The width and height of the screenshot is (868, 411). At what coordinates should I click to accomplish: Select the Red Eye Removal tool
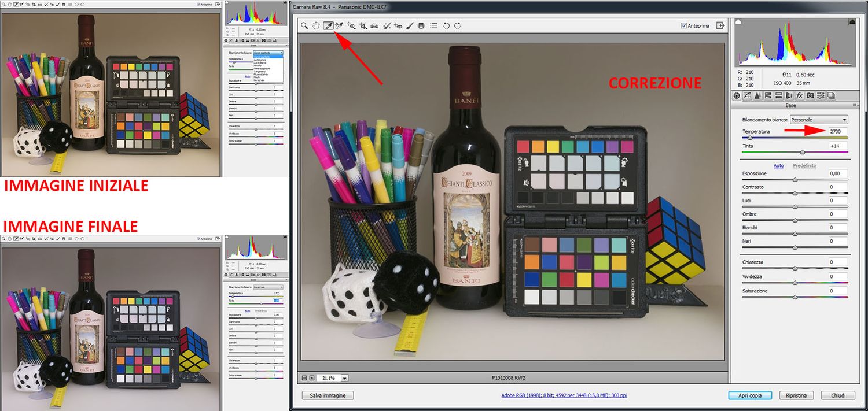tap(398, 25)
